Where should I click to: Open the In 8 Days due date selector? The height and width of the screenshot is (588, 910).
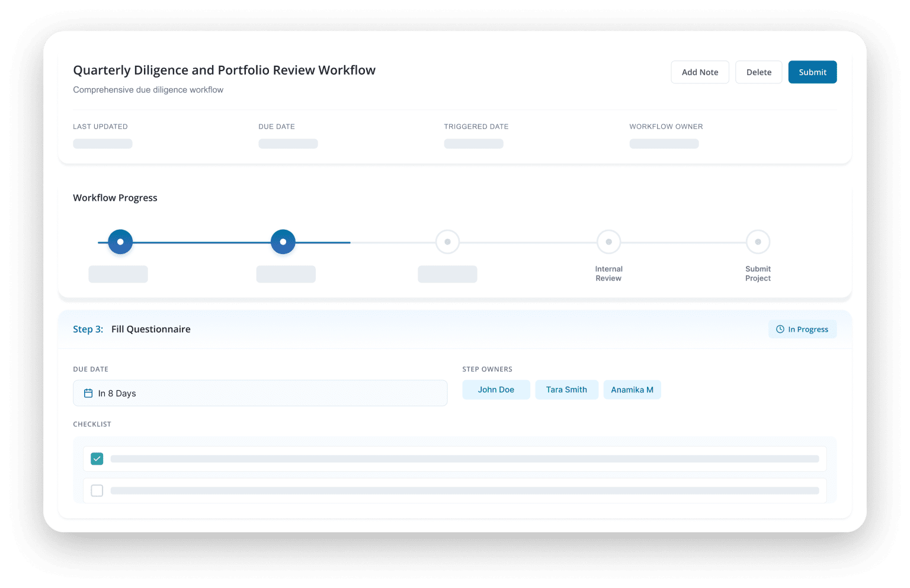pos(259,393)
